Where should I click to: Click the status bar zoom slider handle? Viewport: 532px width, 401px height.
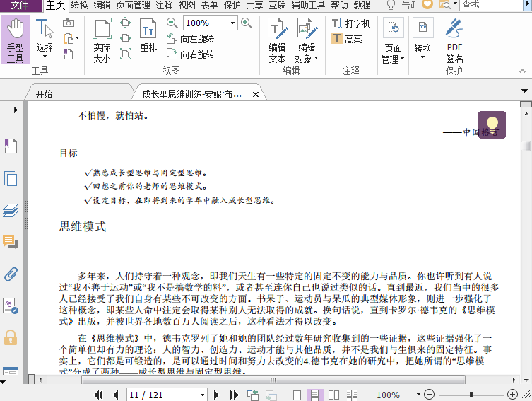point(471,395)
